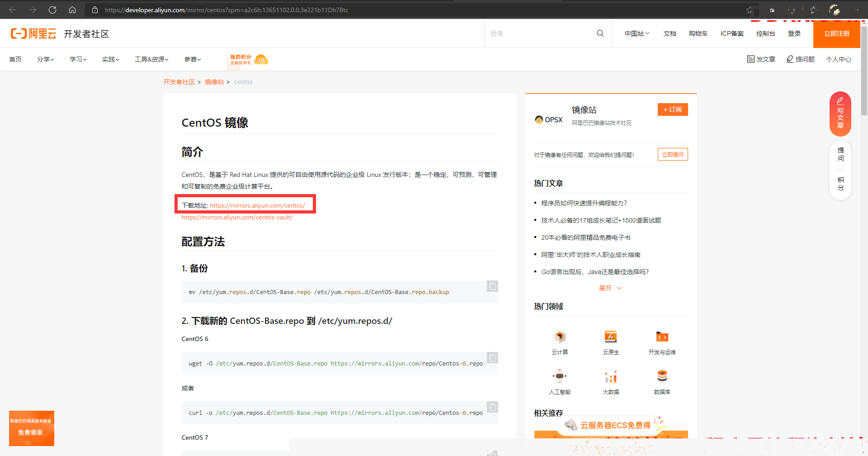Open 个人中心 personal center
The height and width of the screenshot is (456, 868).
838,59
